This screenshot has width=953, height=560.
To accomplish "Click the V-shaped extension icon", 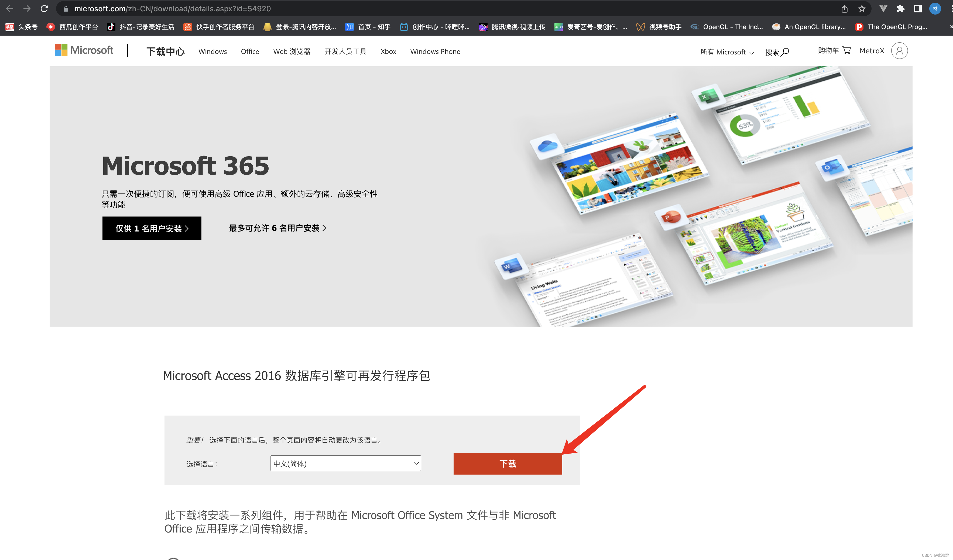I will click(883, 9).
